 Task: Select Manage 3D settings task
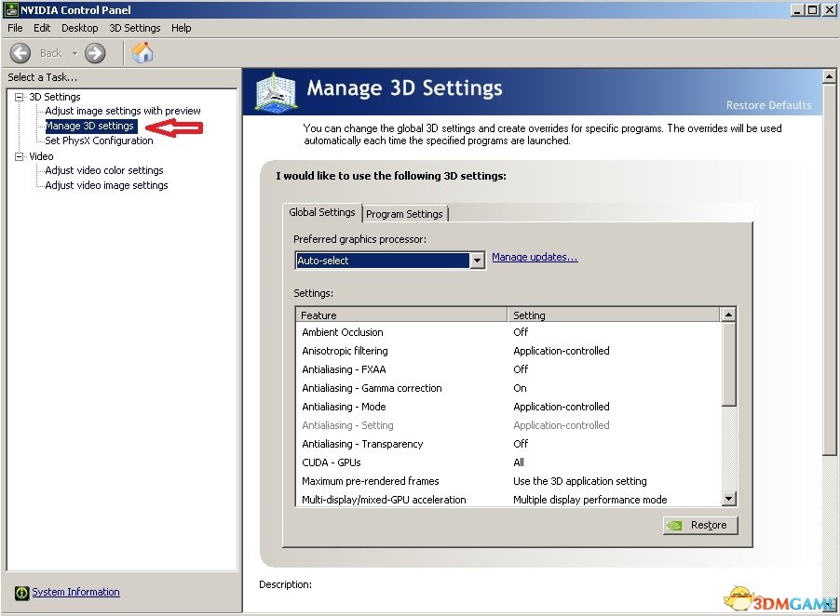[x=89, y=126]
